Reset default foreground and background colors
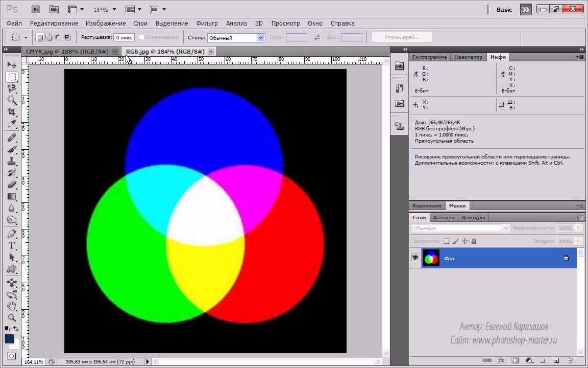 (x=7, y=329)
